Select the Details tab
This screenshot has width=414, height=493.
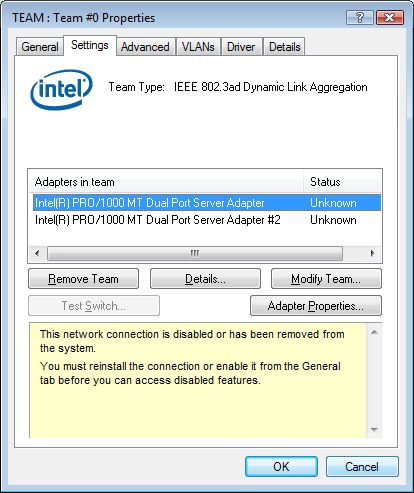click(285, 47)
